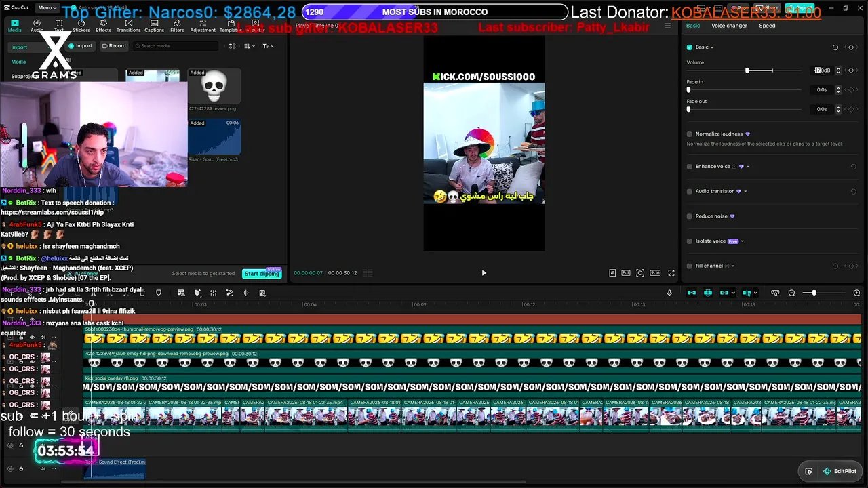Click the Start clipping button
868x488 pixels.
261,274
